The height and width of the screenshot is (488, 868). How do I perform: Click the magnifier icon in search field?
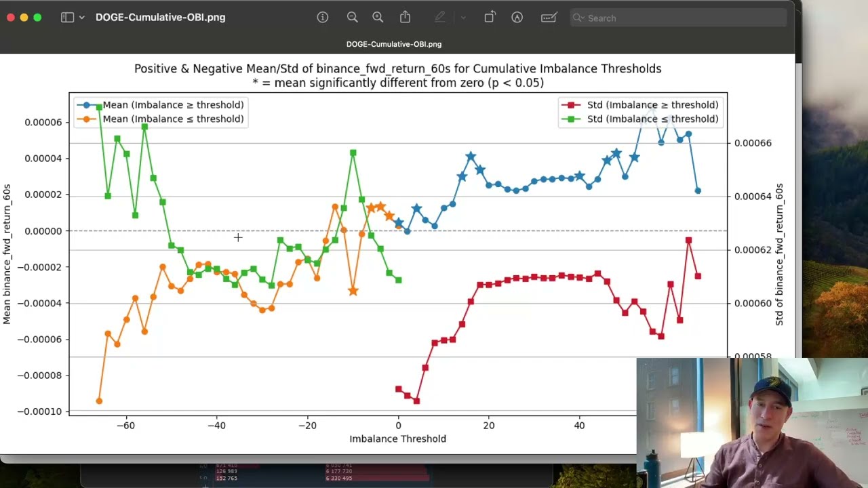pyautogui.click(x=578, y=18)
